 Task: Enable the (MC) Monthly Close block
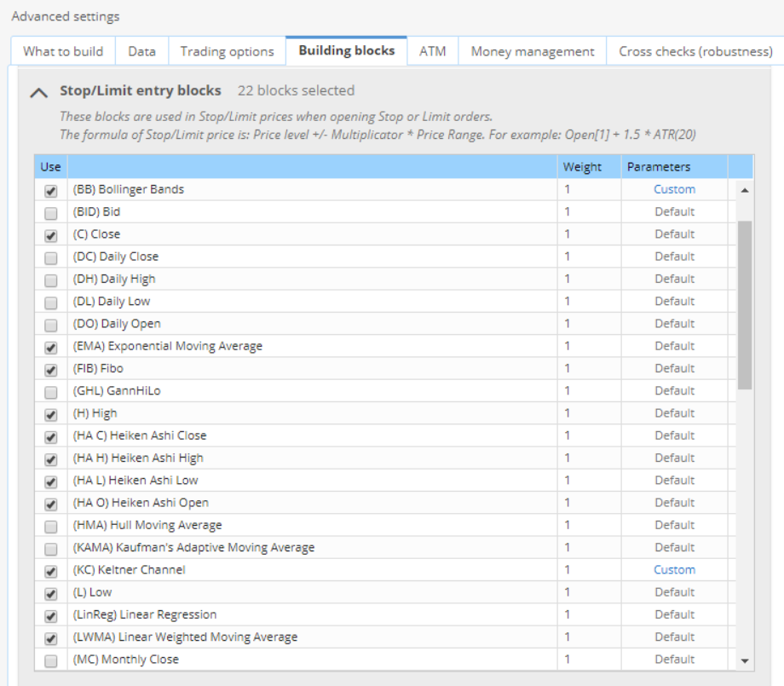(x=51, y=661)
